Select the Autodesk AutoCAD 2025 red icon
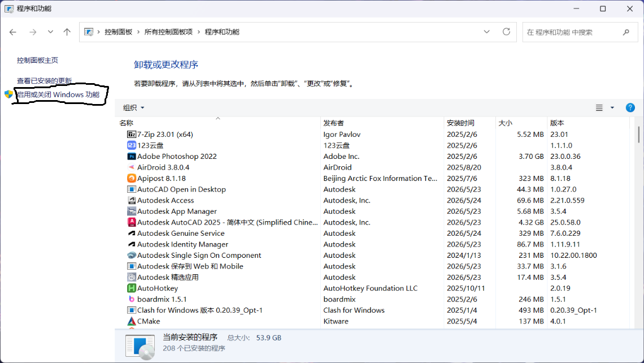The width and height of the screenshot is (644, 363). click(132, 222)
